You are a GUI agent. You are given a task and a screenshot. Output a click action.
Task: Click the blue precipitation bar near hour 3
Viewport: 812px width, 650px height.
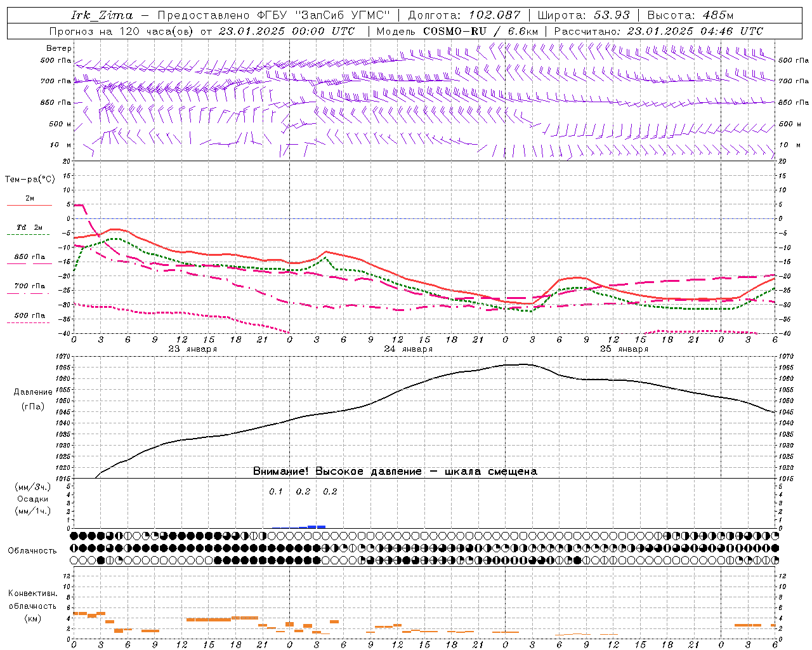click(317, 526)
